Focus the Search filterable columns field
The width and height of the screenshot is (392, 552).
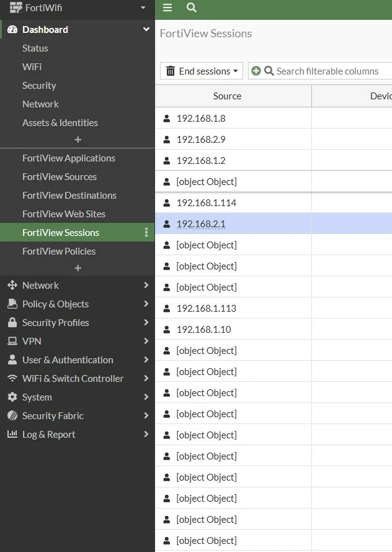327,71
